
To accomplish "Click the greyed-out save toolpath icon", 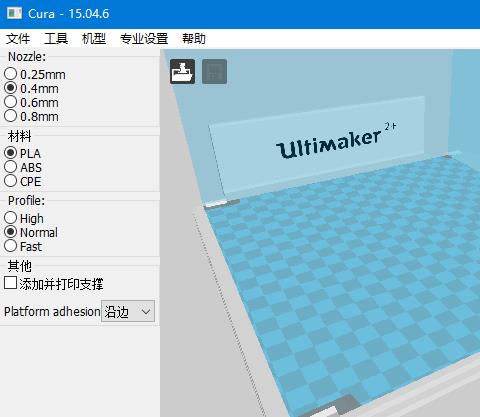I will click(214, 71).
